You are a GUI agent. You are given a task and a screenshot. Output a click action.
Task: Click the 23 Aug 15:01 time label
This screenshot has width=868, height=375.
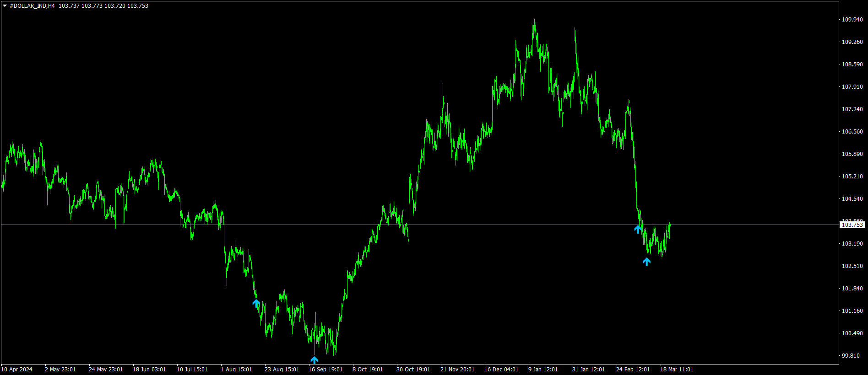click(x=282, y=370)
